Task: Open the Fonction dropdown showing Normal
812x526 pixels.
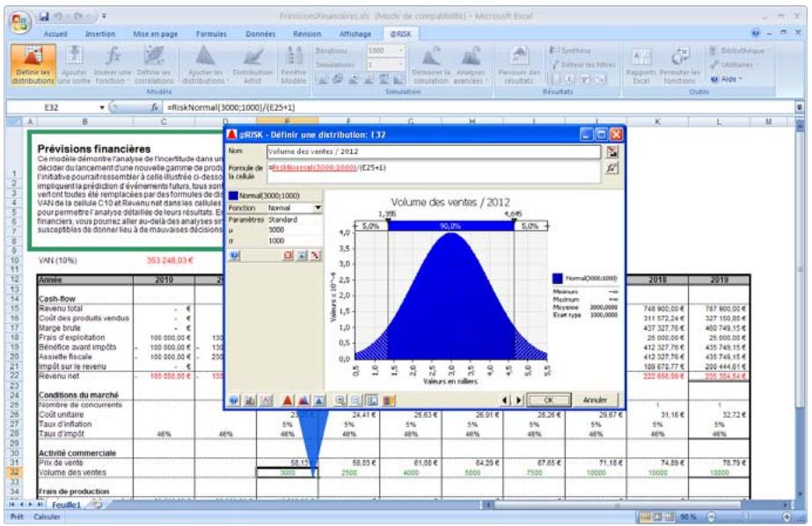Action: [x=318, y=208]
